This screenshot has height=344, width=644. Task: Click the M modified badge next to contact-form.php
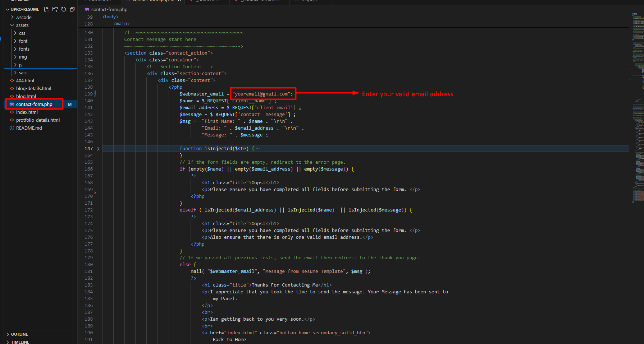tap(70, 104)
